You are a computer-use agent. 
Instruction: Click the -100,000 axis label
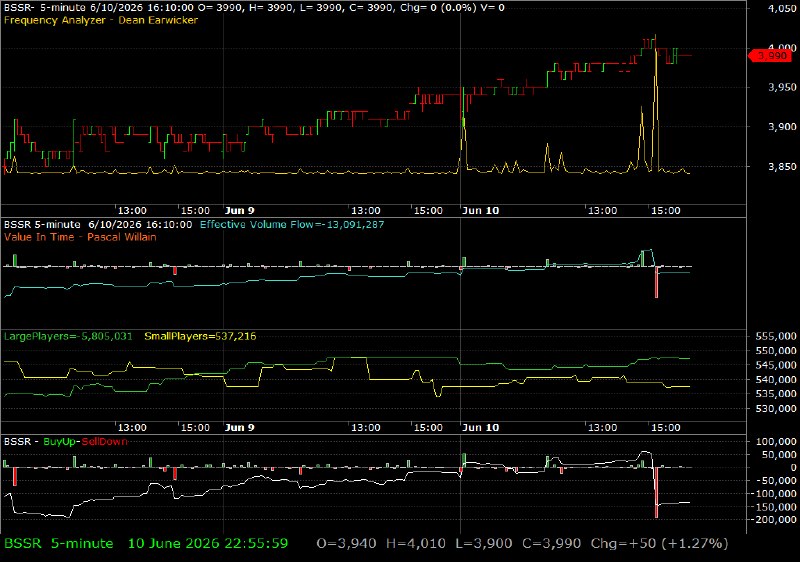(x=773, y=494)
